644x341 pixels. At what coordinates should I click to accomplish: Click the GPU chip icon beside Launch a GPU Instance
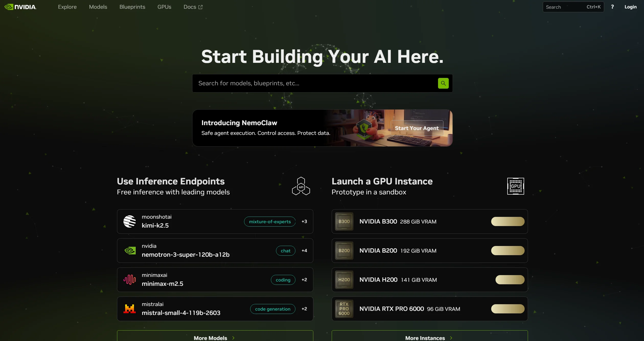(515, 186)
